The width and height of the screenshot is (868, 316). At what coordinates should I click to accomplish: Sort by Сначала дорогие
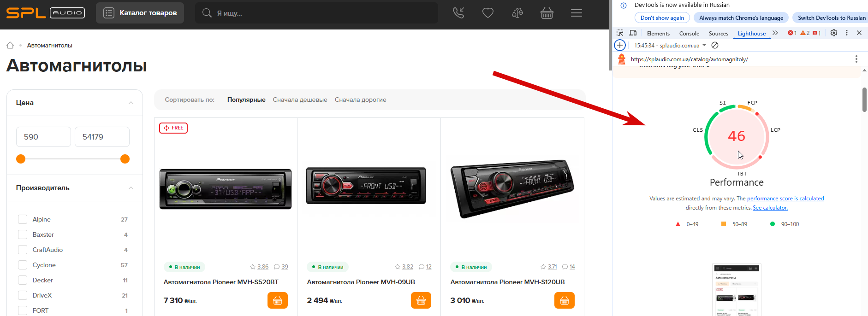tap(361, 99)
